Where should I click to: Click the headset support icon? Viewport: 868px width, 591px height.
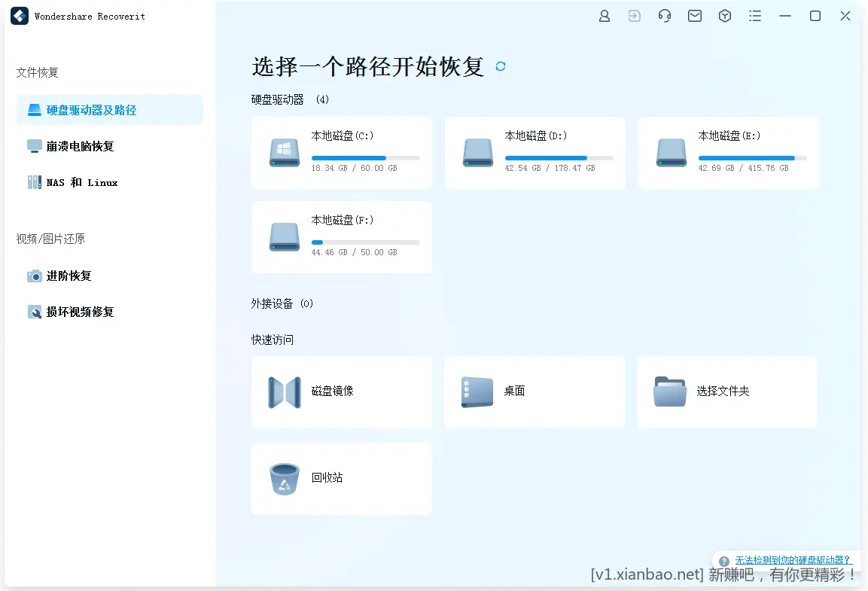tap(664, 15)
